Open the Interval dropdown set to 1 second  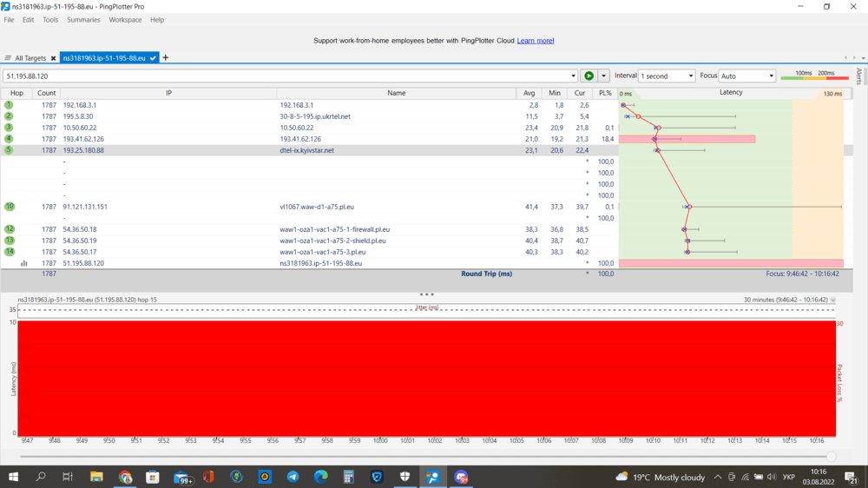(667, 76)
